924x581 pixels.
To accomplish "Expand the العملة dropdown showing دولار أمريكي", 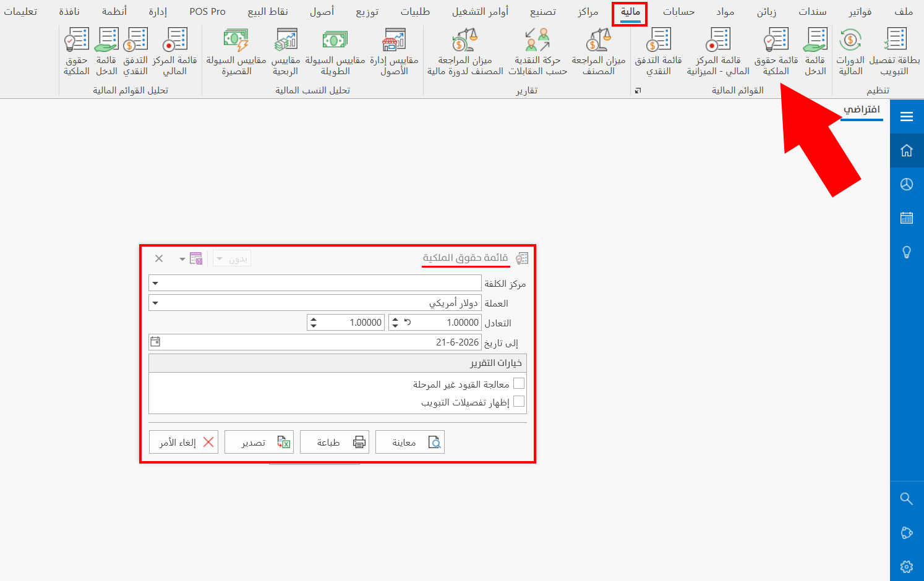I will coord(155,303).
